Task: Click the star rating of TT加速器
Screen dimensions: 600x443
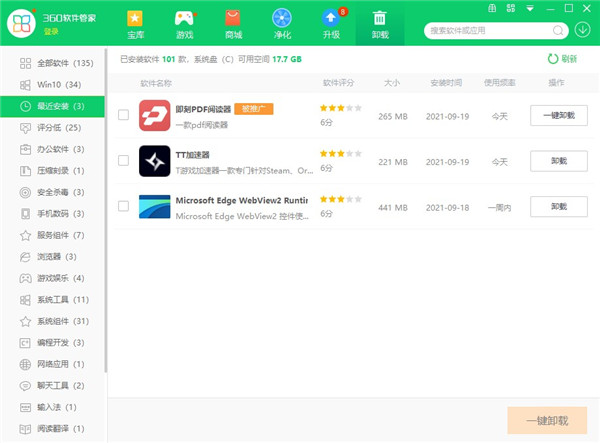Action: (x=341, y=153)
